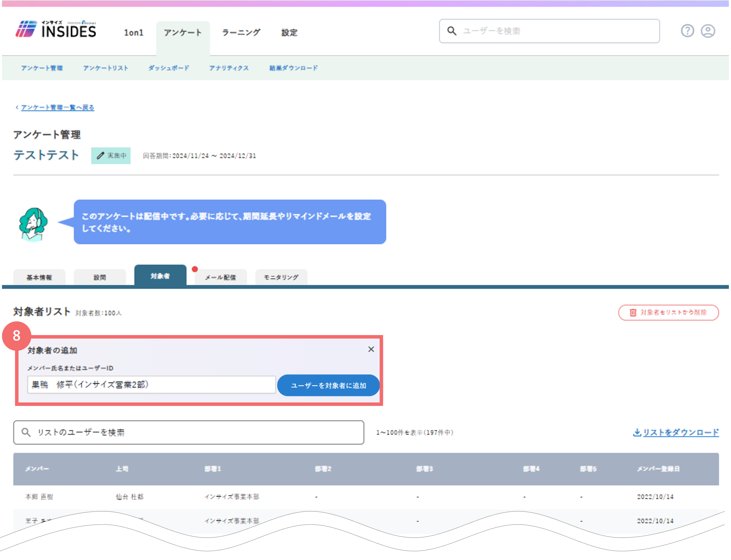The image size is (731, 560).
Task: Click アンケート管理一覧へ戻る link
Action: [58, 107]
